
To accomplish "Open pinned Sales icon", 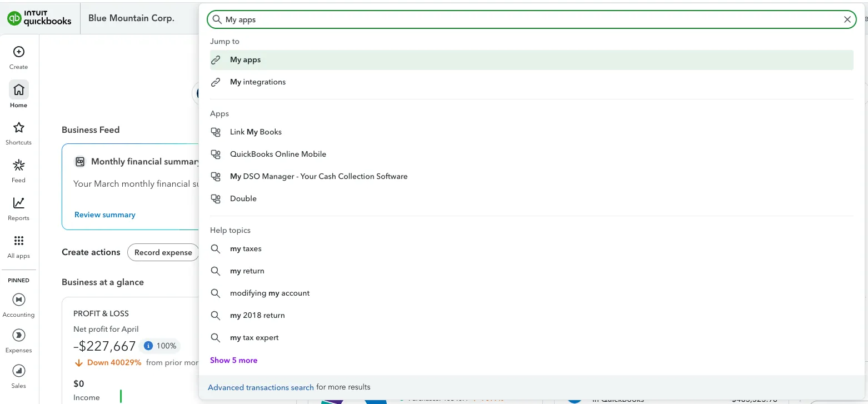I will pyautogui.click(x=18, y=371).
